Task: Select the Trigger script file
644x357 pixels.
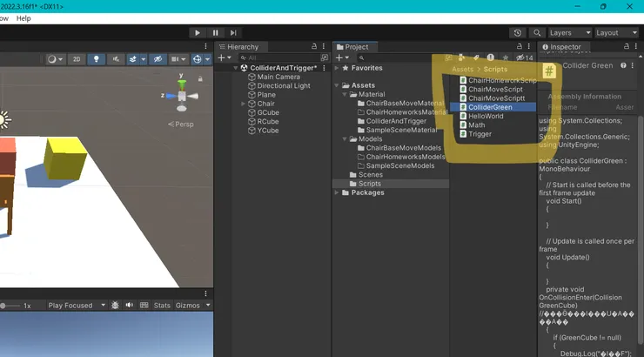Action: click(480, 134)
